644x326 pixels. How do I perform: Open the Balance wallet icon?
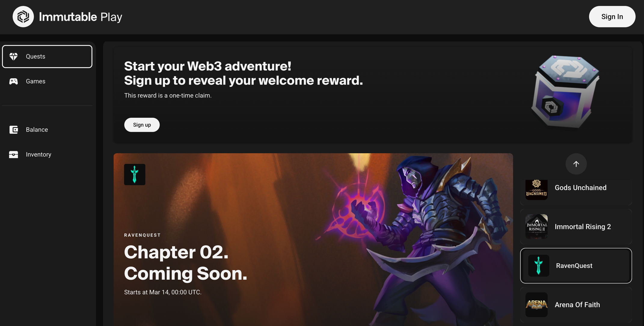point(14,130)
